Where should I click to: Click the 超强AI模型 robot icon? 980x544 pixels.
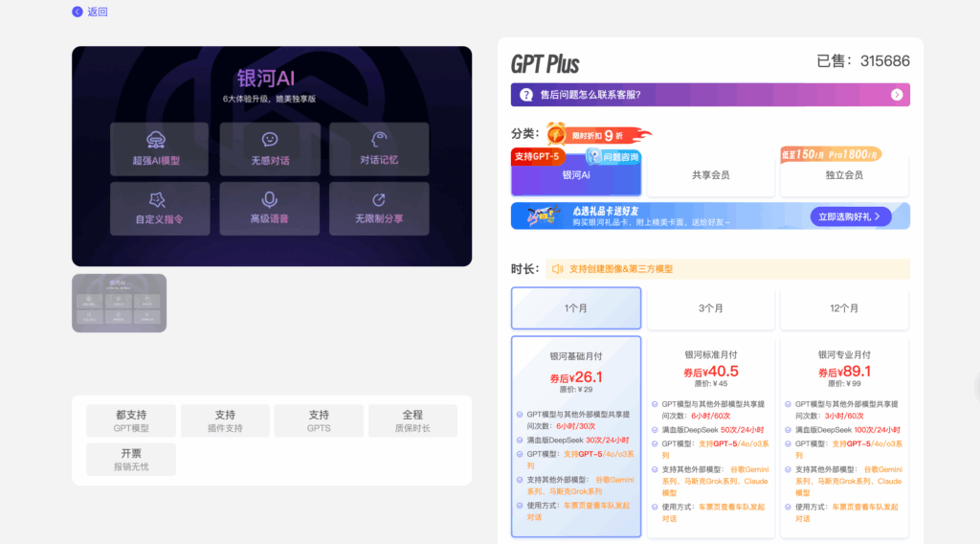[x=156, y=140]
